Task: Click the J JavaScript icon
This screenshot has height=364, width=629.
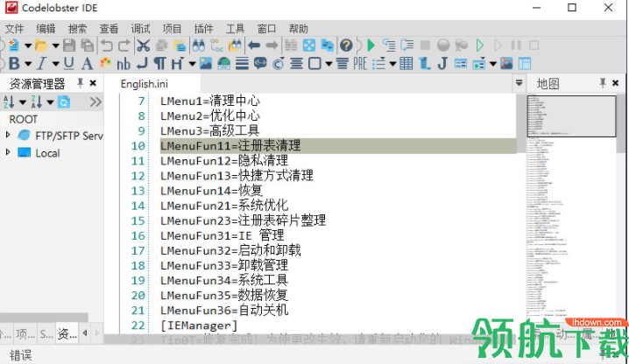Action: tap(442, 63)
